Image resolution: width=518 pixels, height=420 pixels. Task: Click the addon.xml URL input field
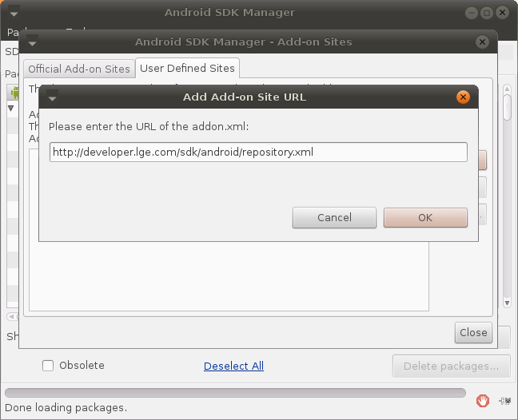(258, 152)
